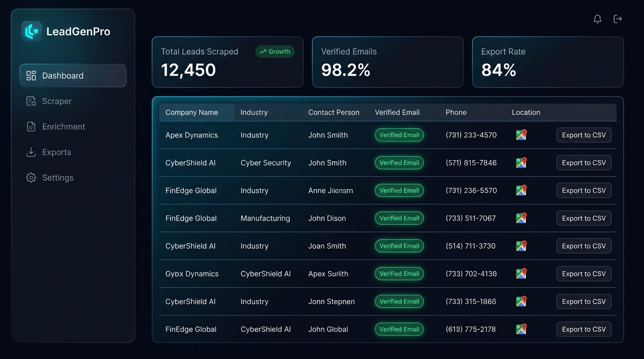Image resolution: width=644 pixels, height=359 pixels.
Task: Export to CSV in (731) 236-5570 row
Action: (x=584, y=190)
